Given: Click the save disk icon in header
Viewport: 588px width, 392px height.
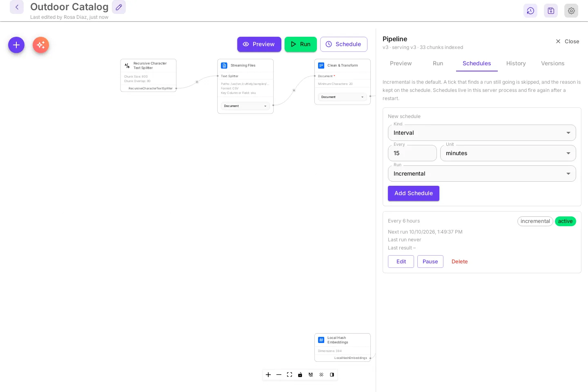Looking at the screenshot, I should pos(551,11).
